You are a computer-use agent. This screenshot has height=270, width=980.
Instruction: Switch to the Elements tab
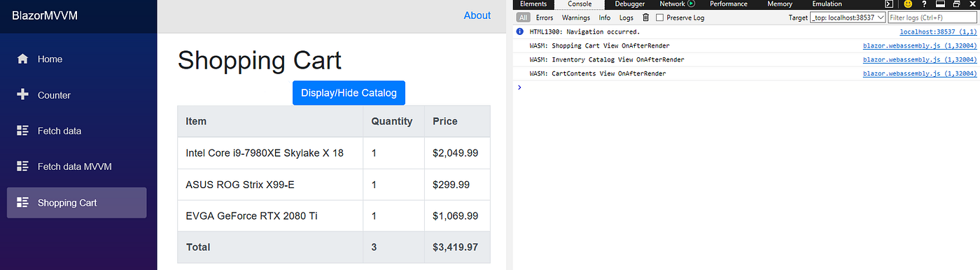[533, 3]
